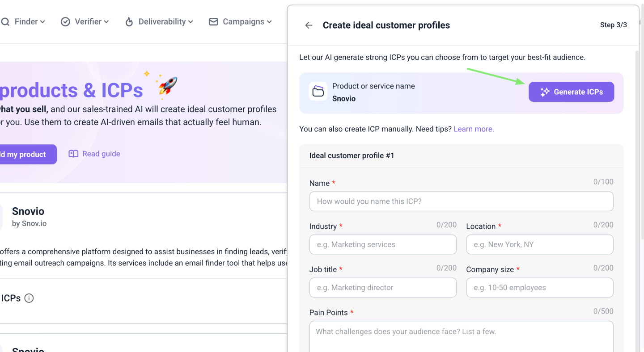Click the Location input field

coord(539,245)
